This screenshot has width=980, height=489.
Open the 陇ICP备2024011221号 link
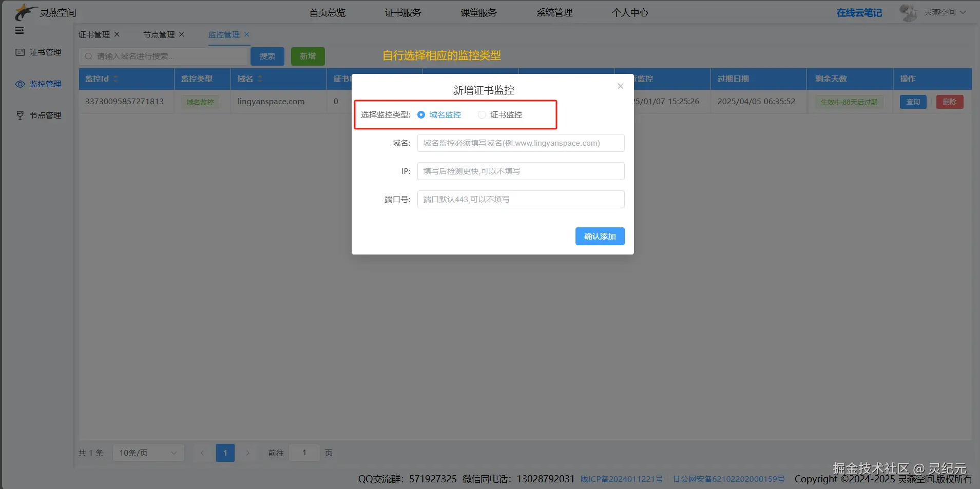tap(622, 479)
